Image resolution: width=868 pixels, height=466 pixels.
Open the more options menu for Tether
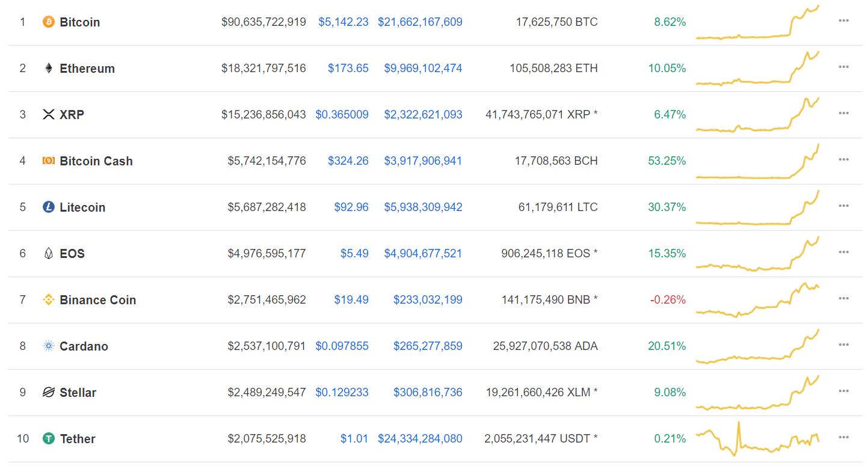pyautogui.click(x=843, y=437)
